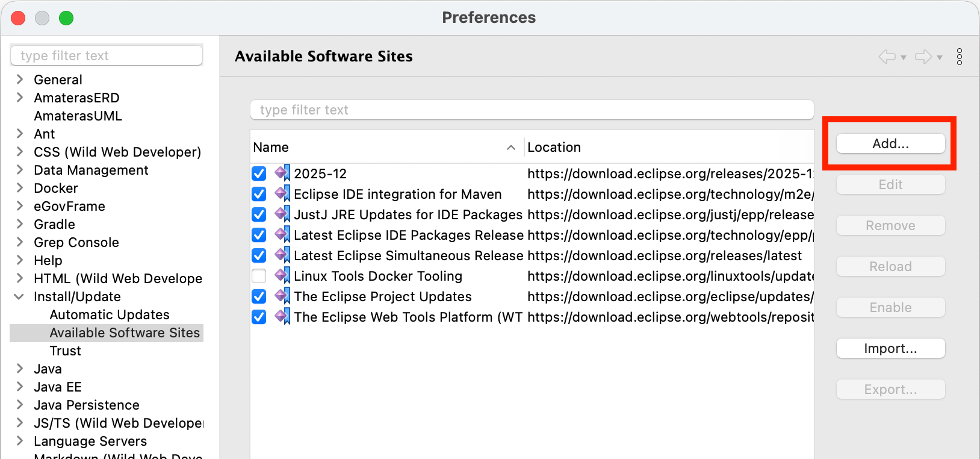Select AmaterasUML in preferences tree
Viewport: 980px width, 459px height.
point(78,116)
